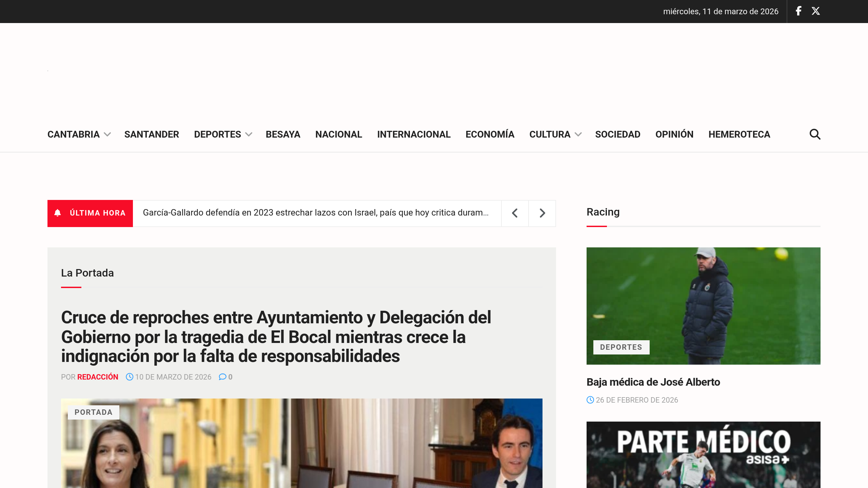The height and width of the screenshot is (488, 868).
Task: Open the X (Twitter) profile icon
Action: point(816,11)
